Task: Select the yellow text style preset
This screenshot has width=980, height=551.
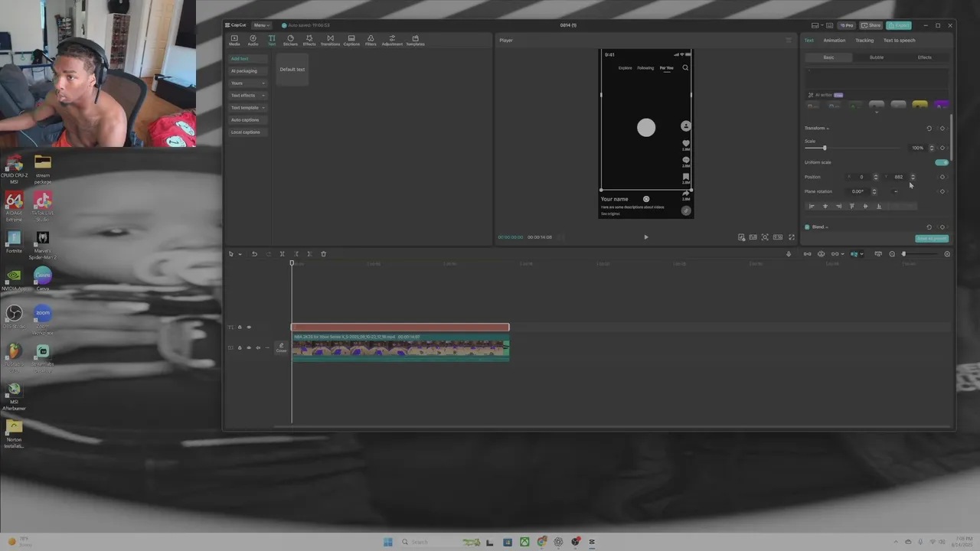Action: click(920, 105)
